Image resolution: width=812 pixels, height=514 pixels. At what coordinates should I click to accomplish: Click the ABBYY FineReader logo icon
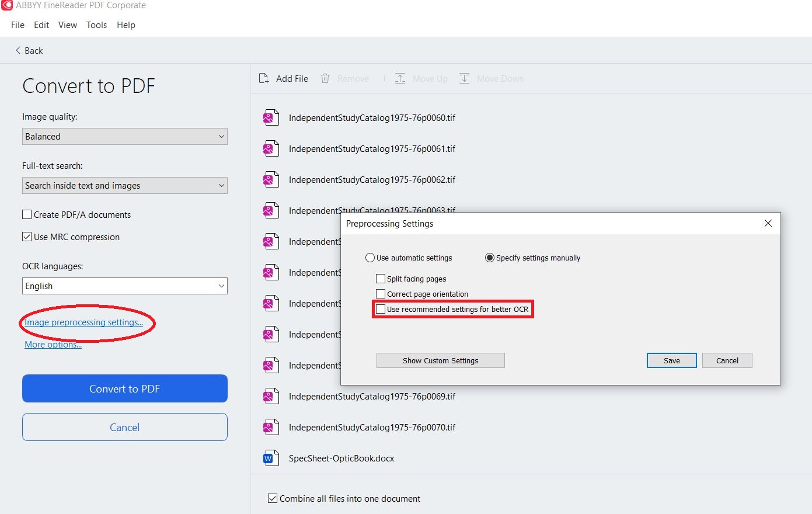point(7,5)
